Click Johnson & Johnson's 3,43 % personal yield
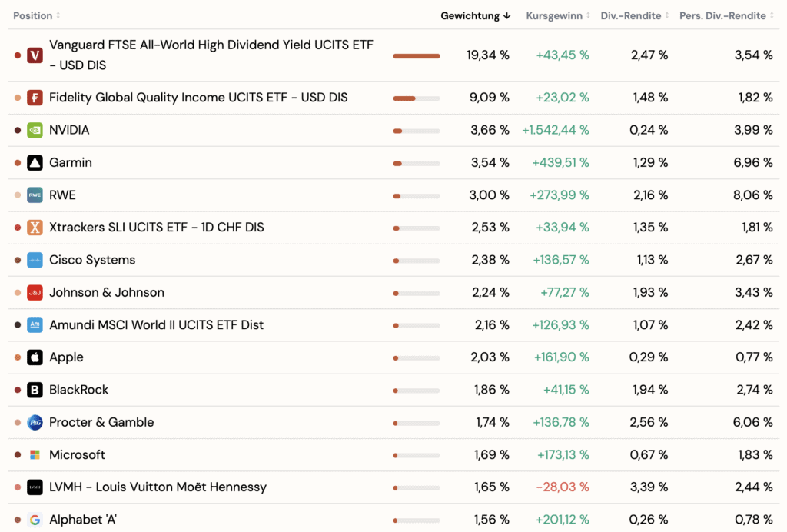This screenshot has width=787, height=532. 754,292
